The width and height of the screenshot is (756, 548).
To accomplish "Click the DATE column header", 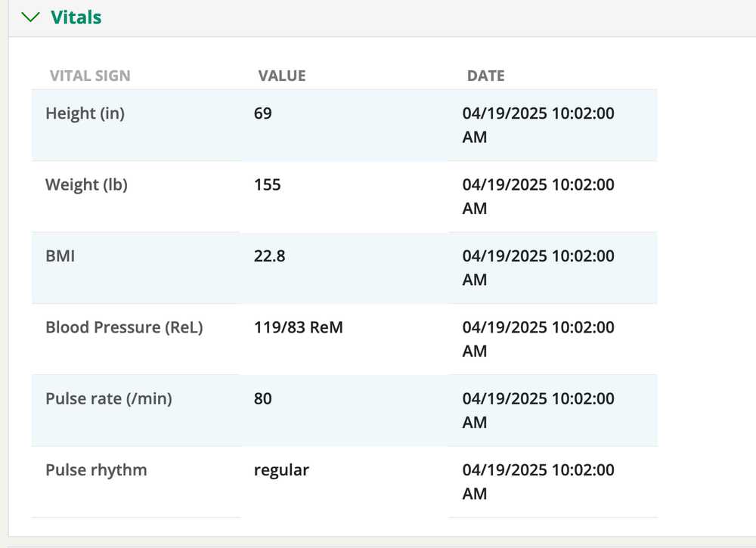I will click(x=485, y=76).
